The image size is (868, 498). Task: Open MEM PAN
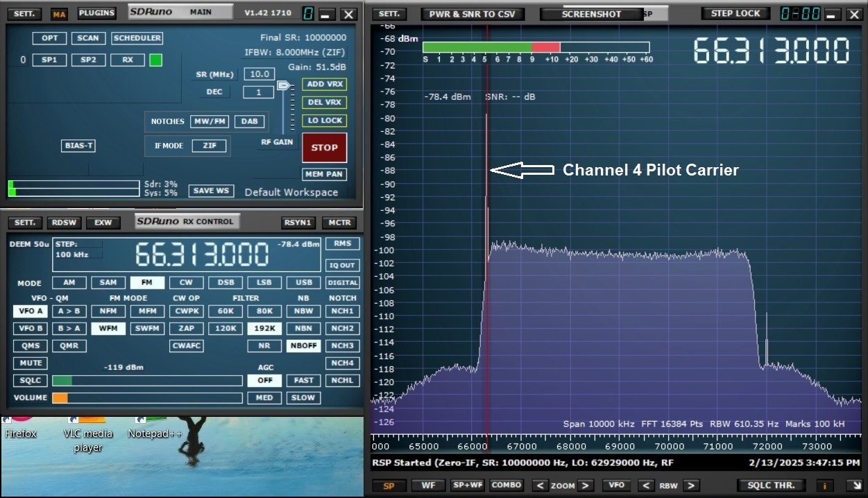pyautogui.click(x=325, y=174)
